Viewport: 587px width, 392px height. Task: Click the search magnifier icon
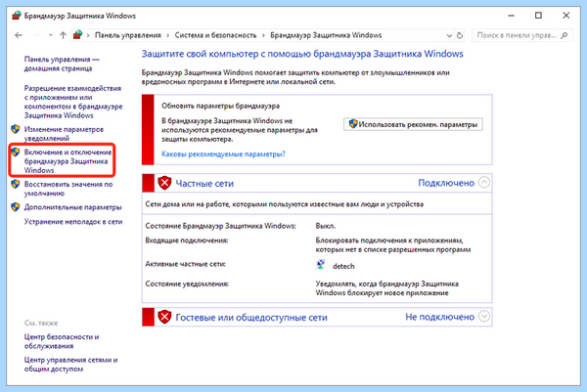[564, 35]
